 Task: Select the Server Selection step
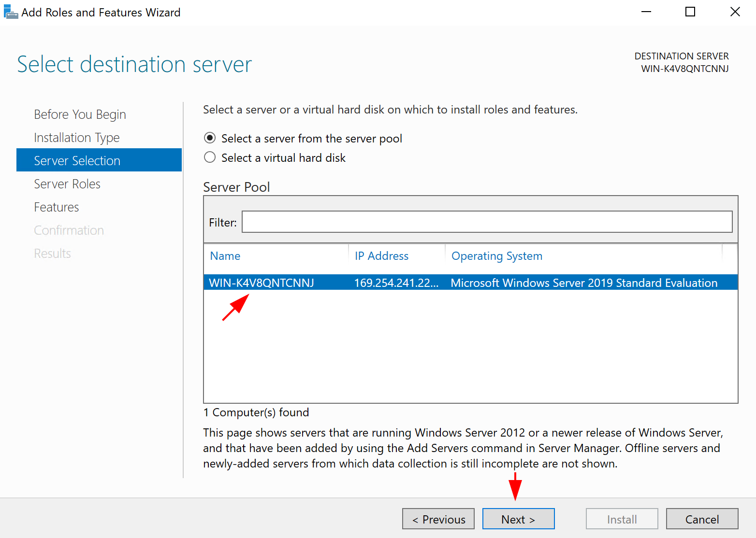click(x=77, y=160)
